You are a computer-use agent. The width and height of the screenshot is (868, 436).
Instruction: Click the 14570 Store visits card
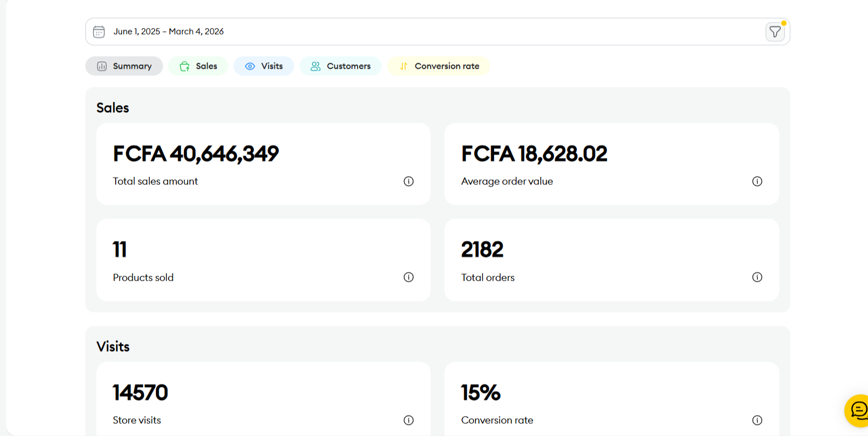coord(263,399)
